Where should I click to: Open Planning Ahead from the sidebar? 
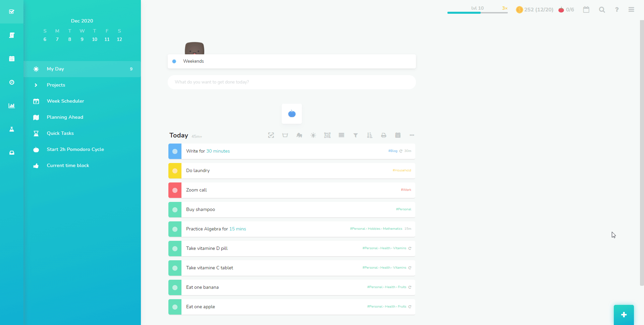coord(82,117)
